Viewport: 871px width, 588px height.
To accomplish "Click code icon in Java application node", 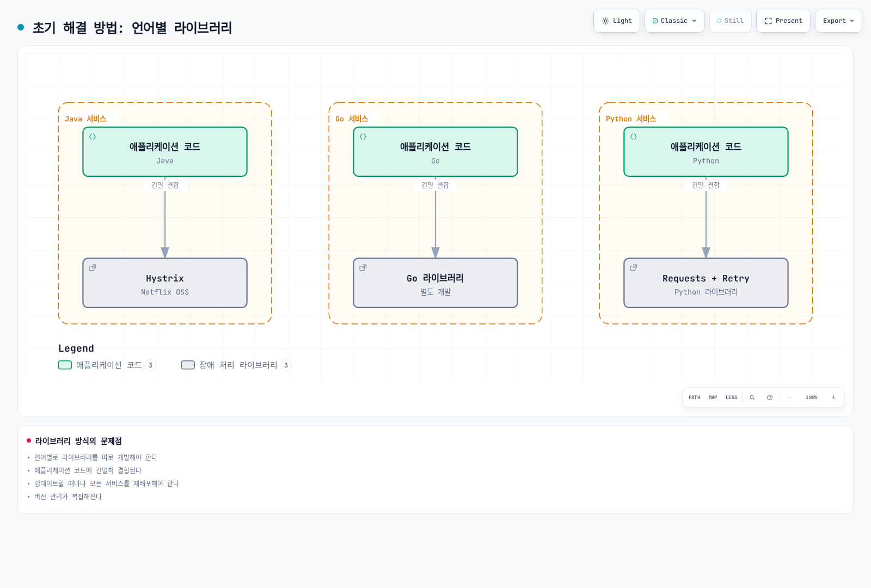I will tap(93, 137).
